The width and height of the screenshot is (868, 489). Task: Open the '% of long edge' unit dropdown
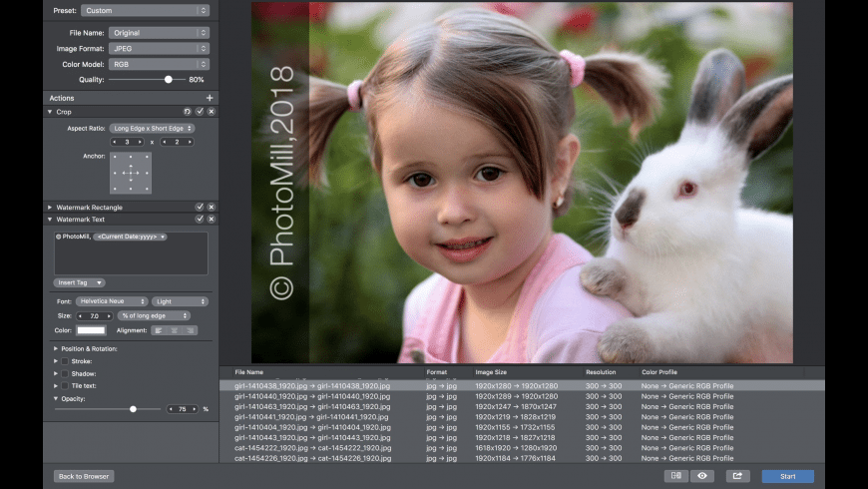[154, 315]
